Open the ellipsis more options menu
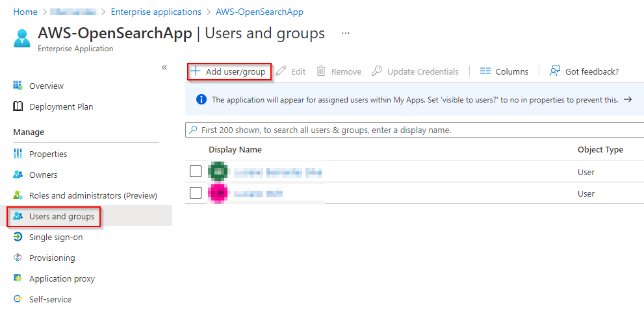This screenshot has width=644, height=316. tap(346, 33)
